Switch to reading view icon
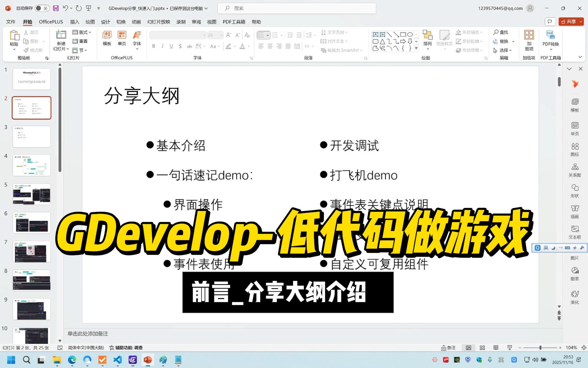 pyautogui.click(x=496, y=348)
